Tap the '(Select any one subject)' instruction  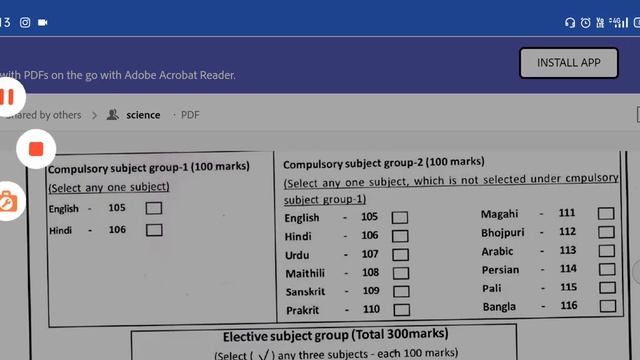click(109, 187)
